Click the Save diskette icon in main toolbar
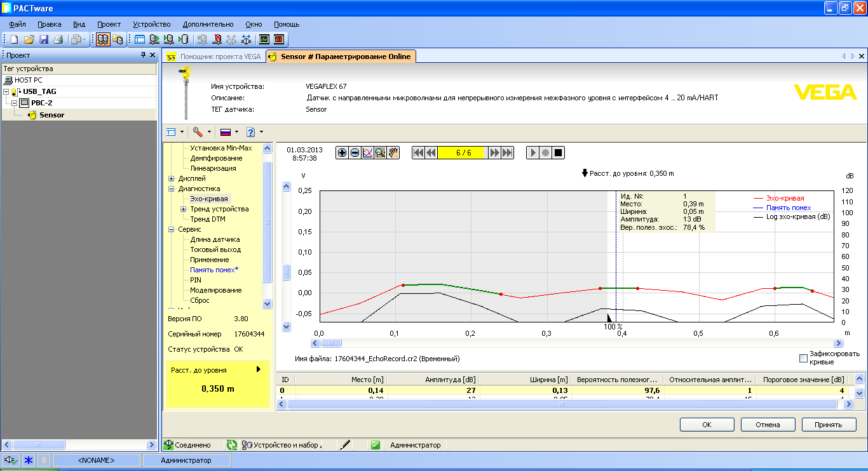Viewport: 868px width, 471px height. 44,39
